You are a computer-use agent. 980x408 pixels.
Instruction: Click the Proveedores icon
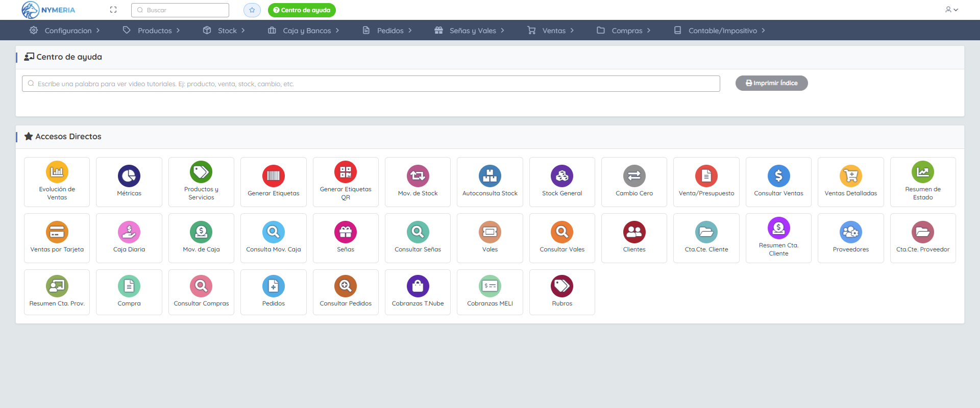[850, 233]
